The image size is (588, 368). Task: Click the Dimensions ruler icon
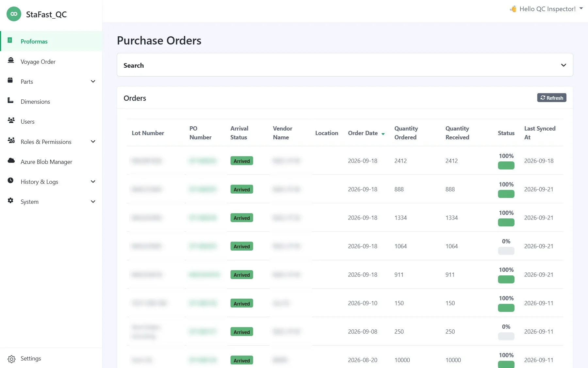10,101
